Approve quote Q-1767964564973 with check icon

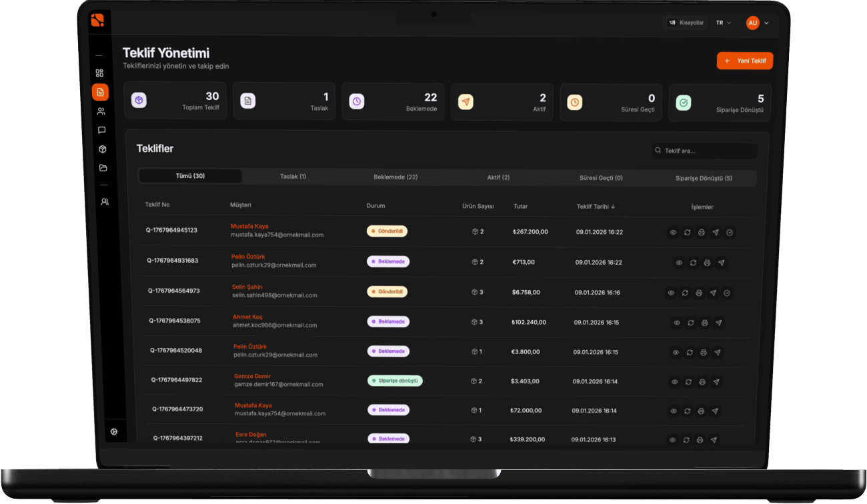727,293
